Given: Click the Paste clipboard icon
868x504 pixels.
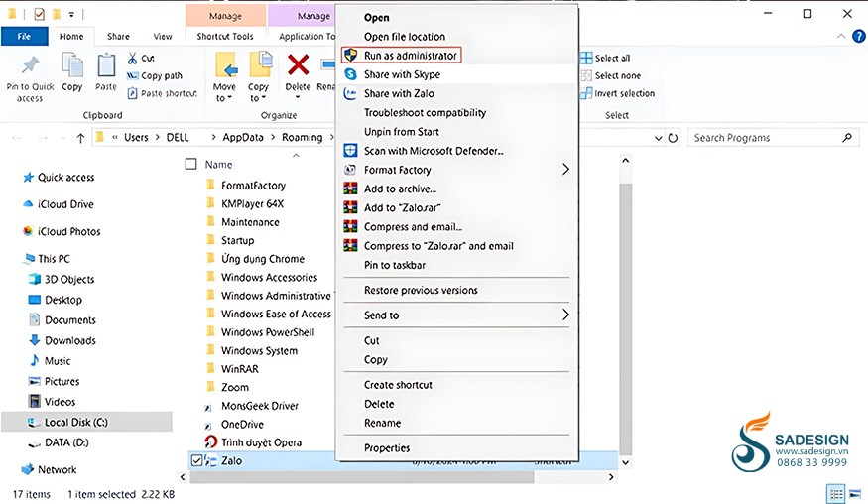Looking at the screenshot, I should [x=106, y=65].
